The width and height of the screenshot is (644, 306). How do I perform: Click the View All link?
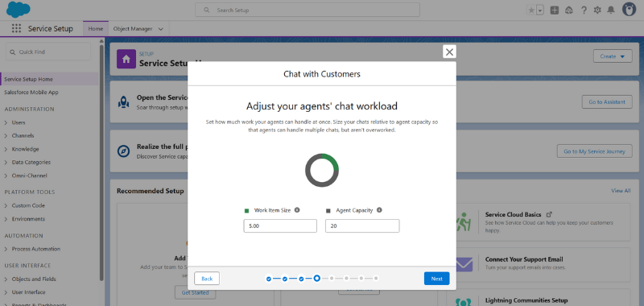[621, 191]
